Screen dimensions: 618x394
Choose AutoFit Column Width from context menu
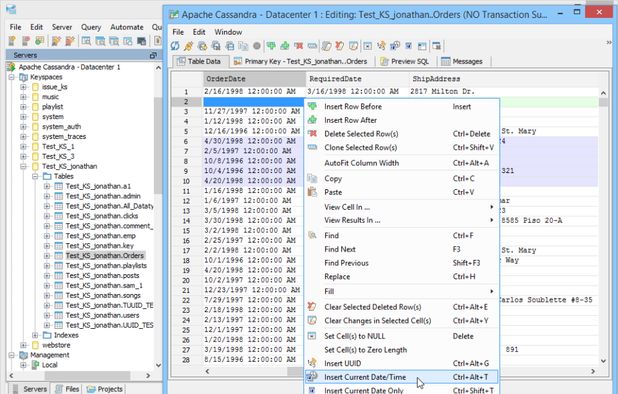pyautogui.click(x=402, y=163)
